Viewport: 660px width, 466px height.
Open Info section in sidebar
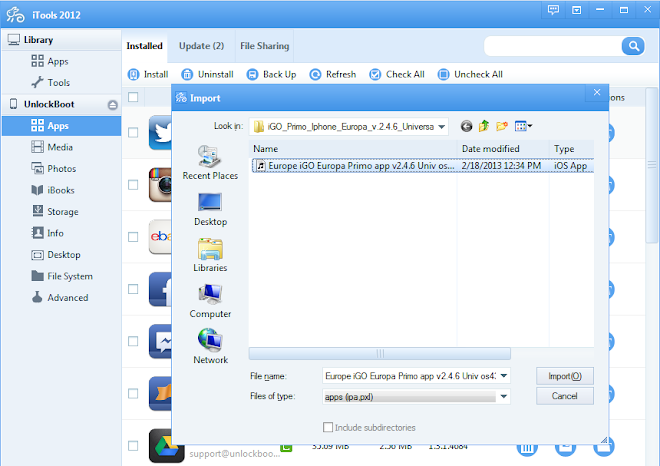(x=47, y=233)
